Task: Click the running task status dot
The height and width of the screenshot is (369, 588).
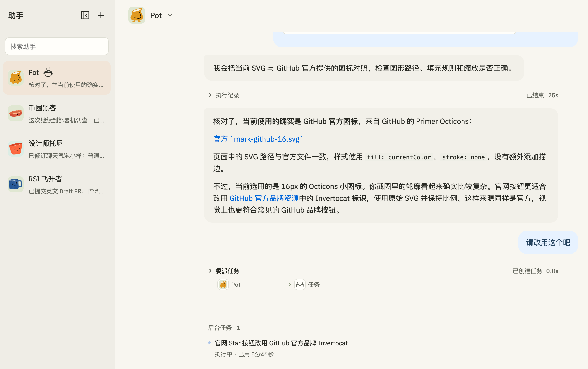Action: [209, 343]
